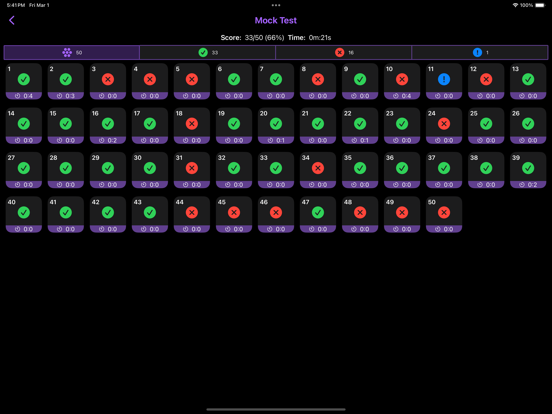Tap the green check on question 16
The height and width of the screenshot is (414, 552).
[x=108, y=124]
